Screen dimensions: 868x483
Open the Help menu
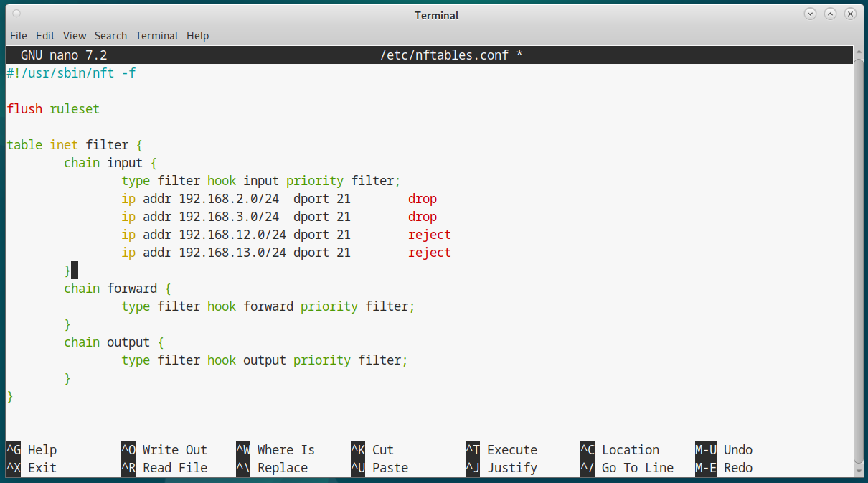pos(197,36)
